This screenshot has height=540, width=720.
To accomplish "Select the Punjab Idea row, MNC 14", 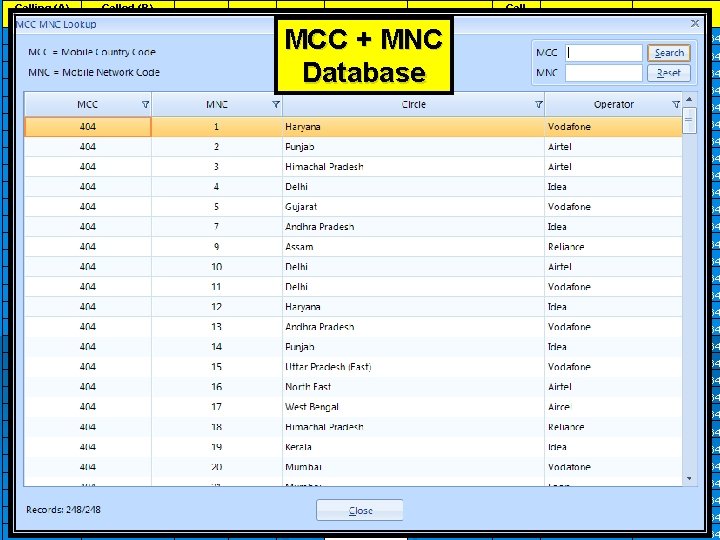I will tap(353, 347).
